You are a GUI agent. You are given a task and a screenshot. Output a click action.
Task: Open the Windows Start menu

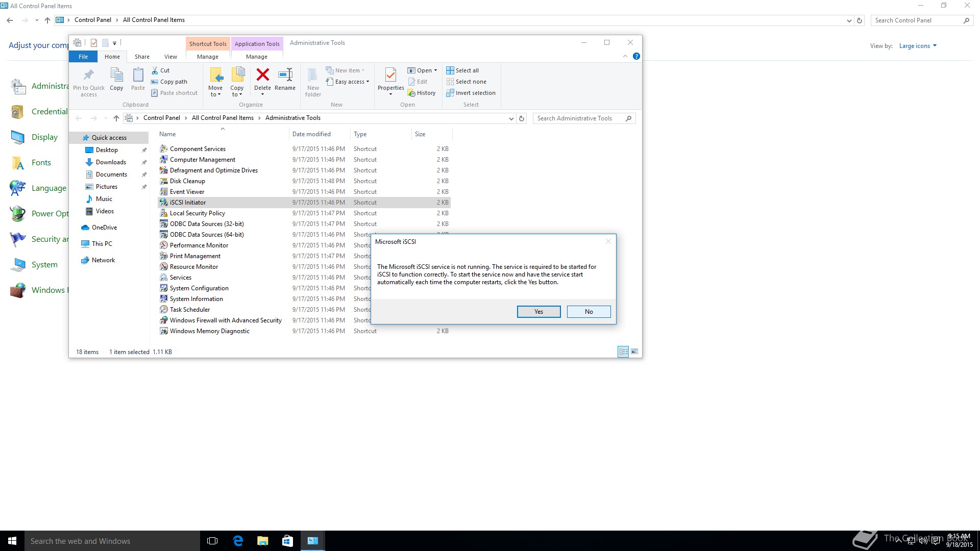point(12,541)
